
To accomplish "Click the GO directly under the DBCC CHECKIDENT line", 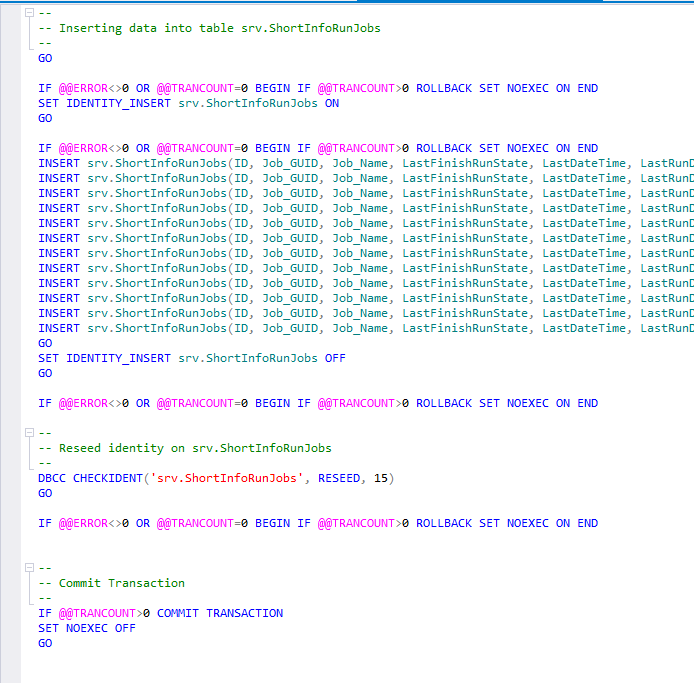I will pyautogui.click(x=45, y=494).
